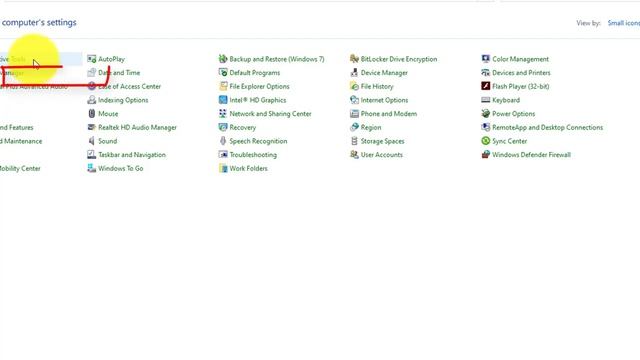640x360 pixels.
Task: Select the Phone and Modem label
Action: (x=389, y=113)
